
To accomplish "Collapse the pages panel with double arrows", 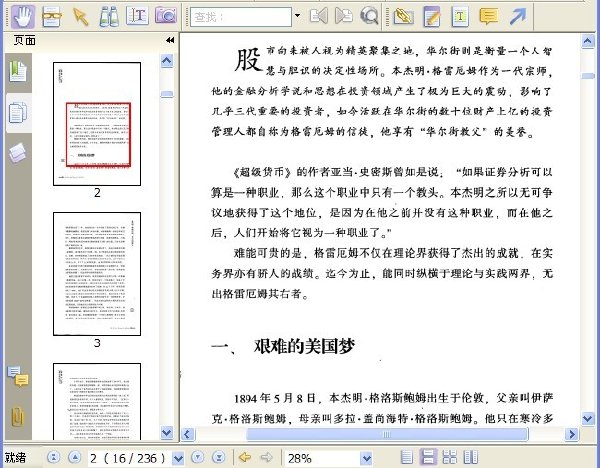I will 170,40.
